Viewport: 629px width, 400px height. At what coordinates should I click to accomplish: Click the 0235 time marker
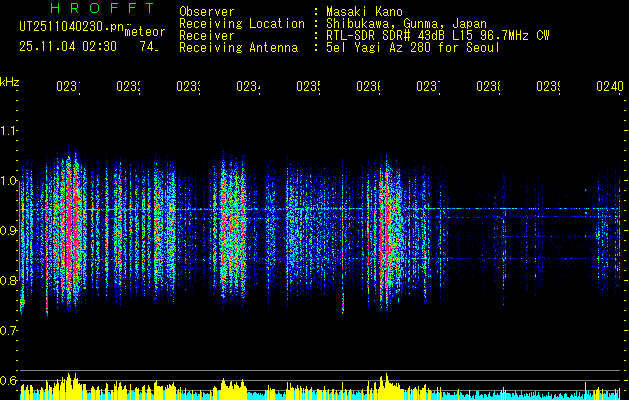coord(308,87)
